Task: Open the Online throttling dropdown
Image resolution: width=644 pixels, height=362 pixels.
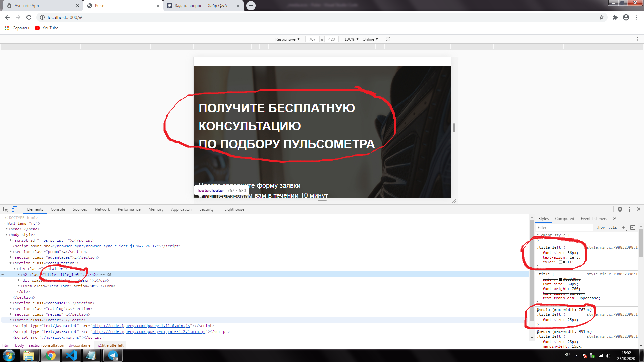Action: click(370, 39)
